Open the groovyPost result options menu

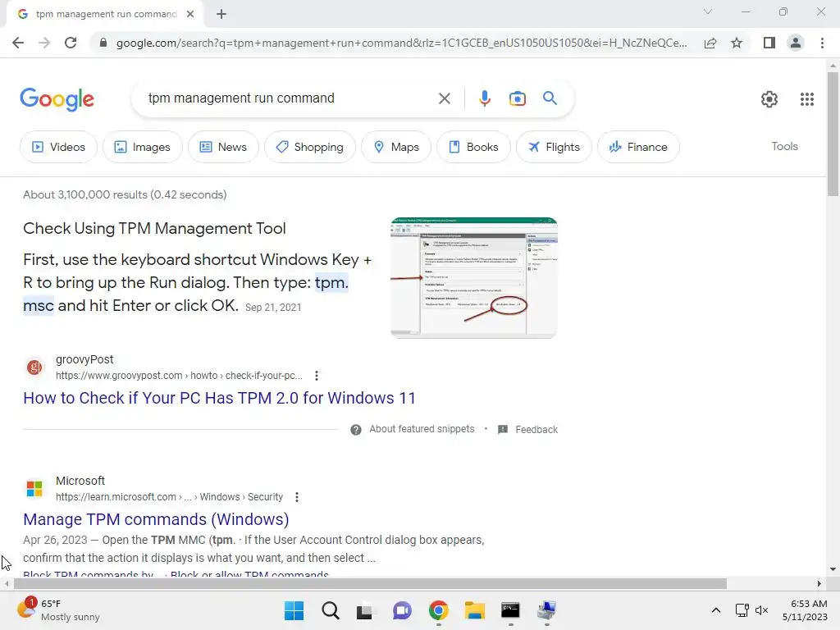[317, 376]
